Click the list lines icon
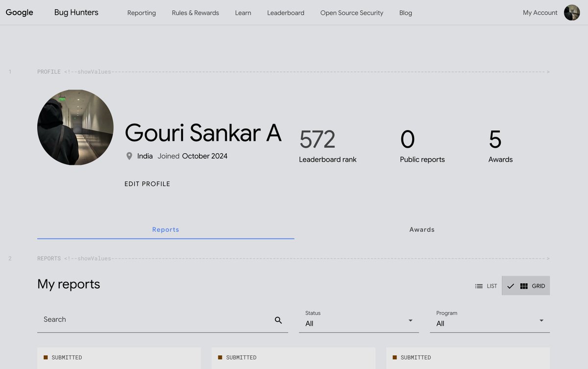The image size is (588, 369). click(479, 286)
